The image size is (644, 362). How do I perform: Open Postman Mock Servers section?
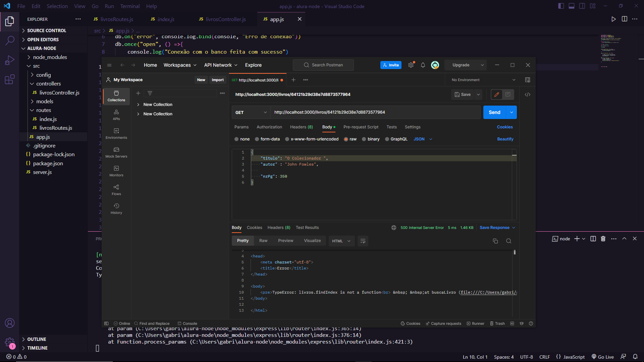coord(116,153)
